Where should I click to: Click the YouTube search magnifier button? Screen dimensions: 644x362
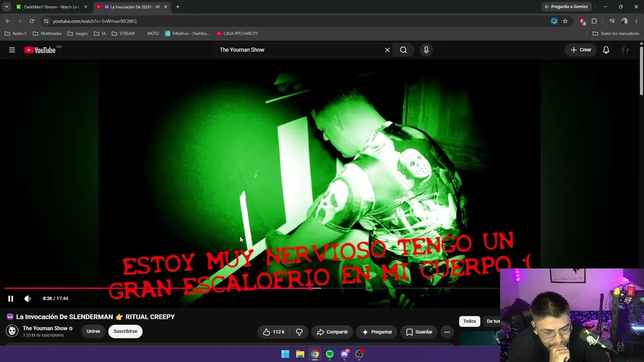404,50
